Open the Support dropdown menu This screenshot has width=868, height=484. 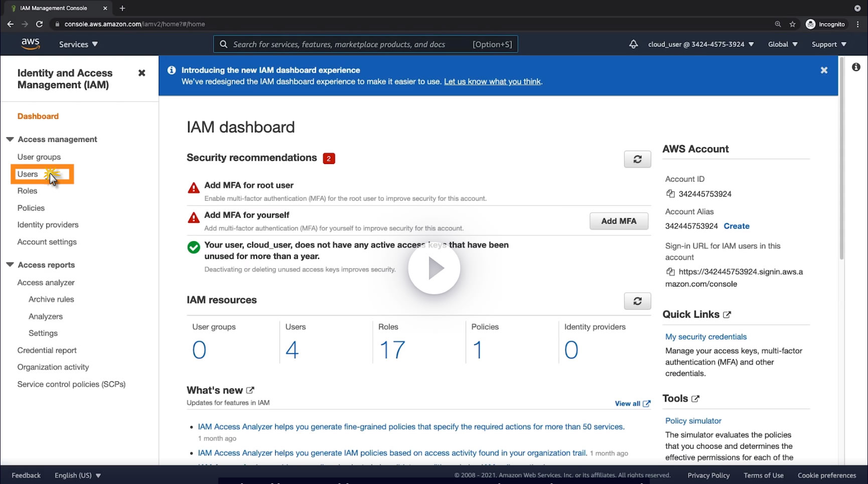[829, 44]
